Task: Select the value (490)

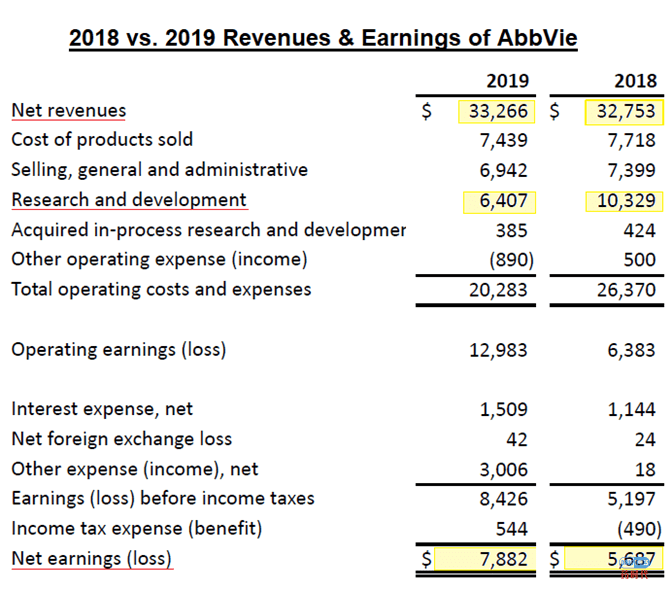Action: (639, 529)
